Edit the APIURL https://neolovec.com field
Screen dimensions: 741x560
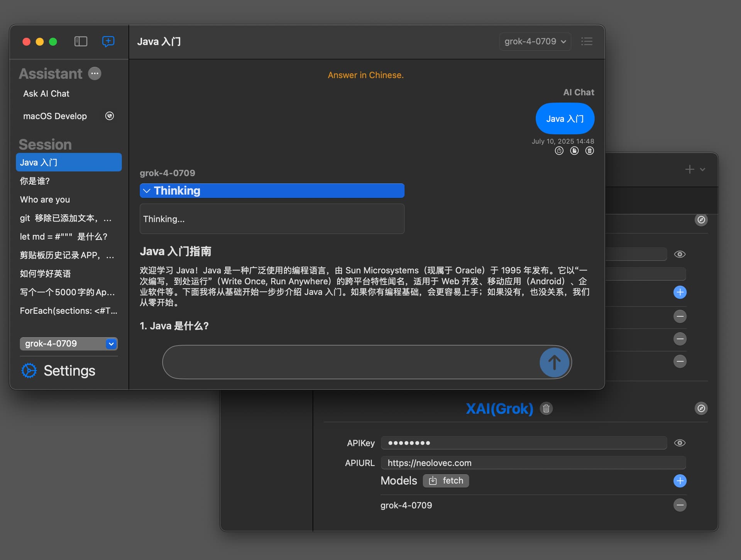tap(533, 463)
